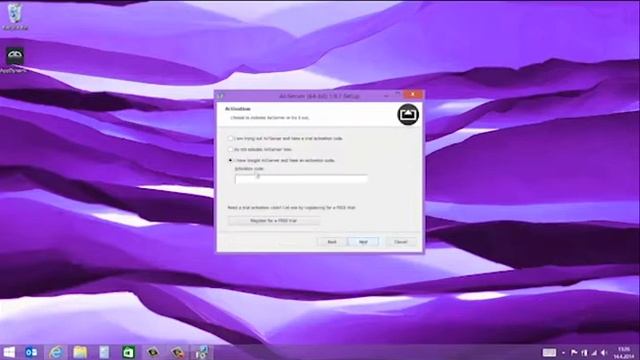Open the network signal tray icon

tap(594, 353)
